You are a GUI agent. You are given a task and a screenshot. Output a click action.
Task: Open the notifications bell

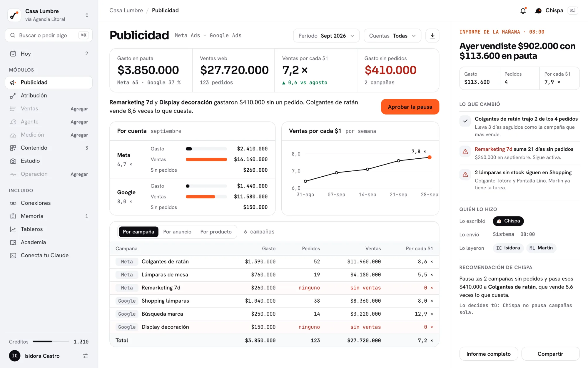pyautogui.click(x=523, y=11)
